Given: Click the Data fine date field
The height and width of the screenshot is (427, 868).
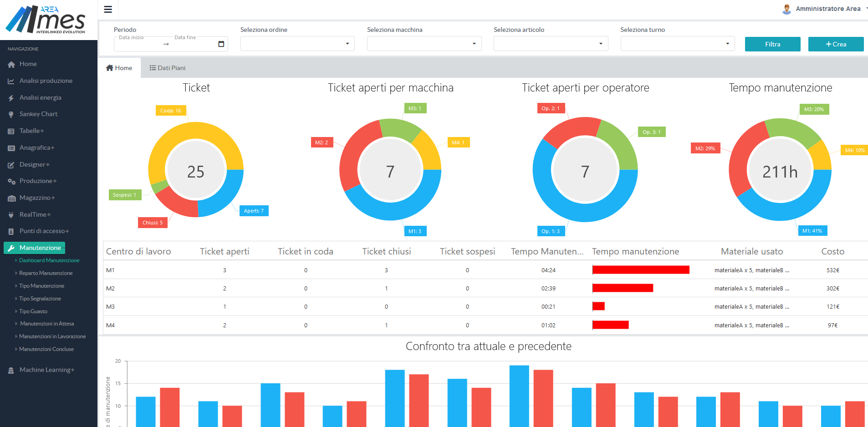Looking at the screenshot, I should tap(194, 44).
